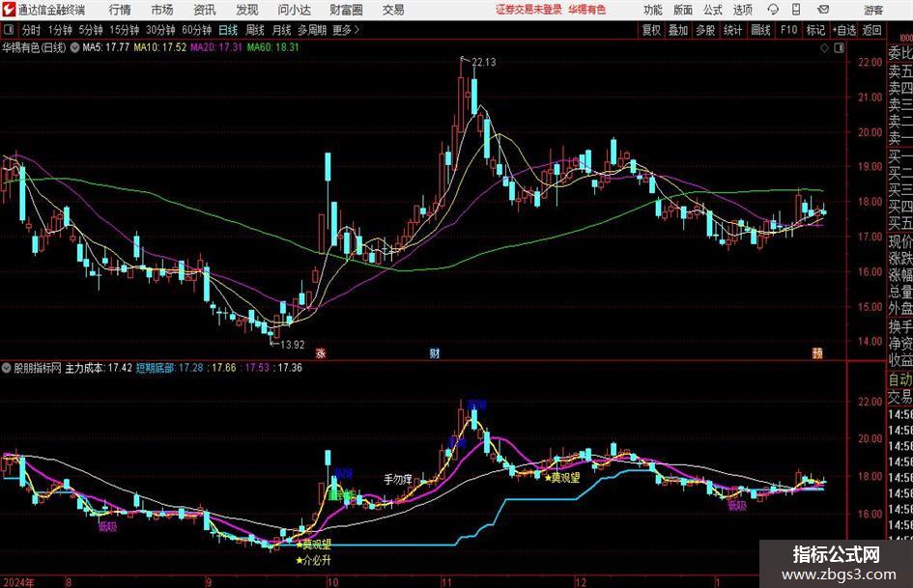
Task: Expand the MA indicator dropdown beside 华锡有色(日线)
Action: [75, 47]
